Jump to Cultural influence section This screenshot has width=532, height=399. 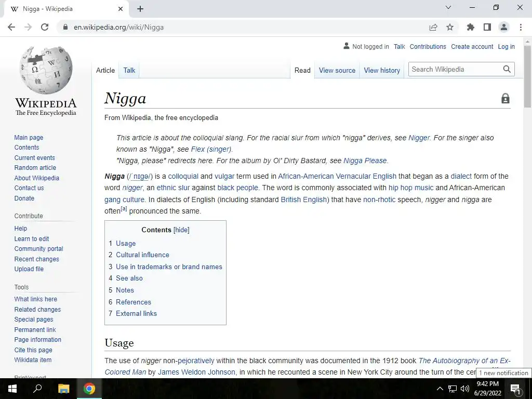142,255
